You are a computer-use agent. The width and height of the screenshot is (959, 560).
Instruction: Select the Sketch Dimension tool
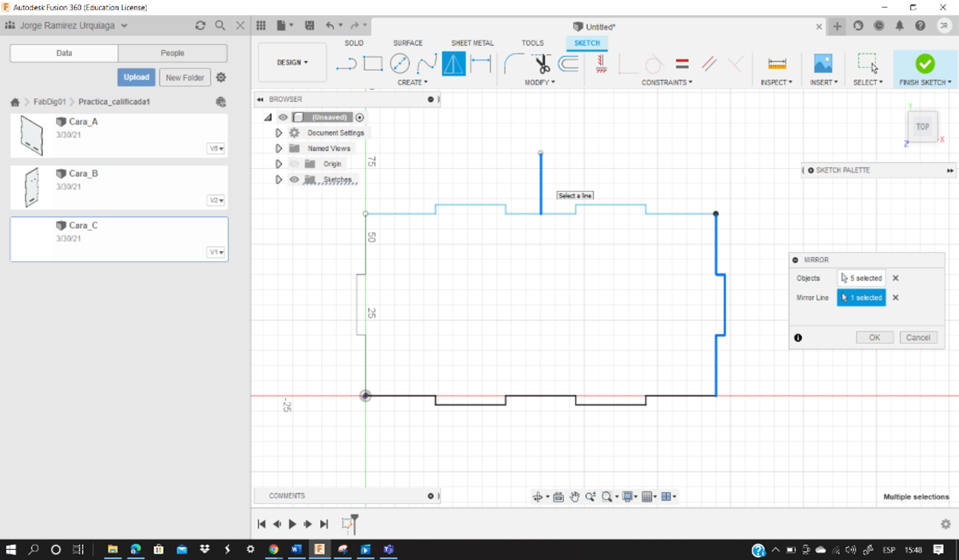tap(481, 64)
